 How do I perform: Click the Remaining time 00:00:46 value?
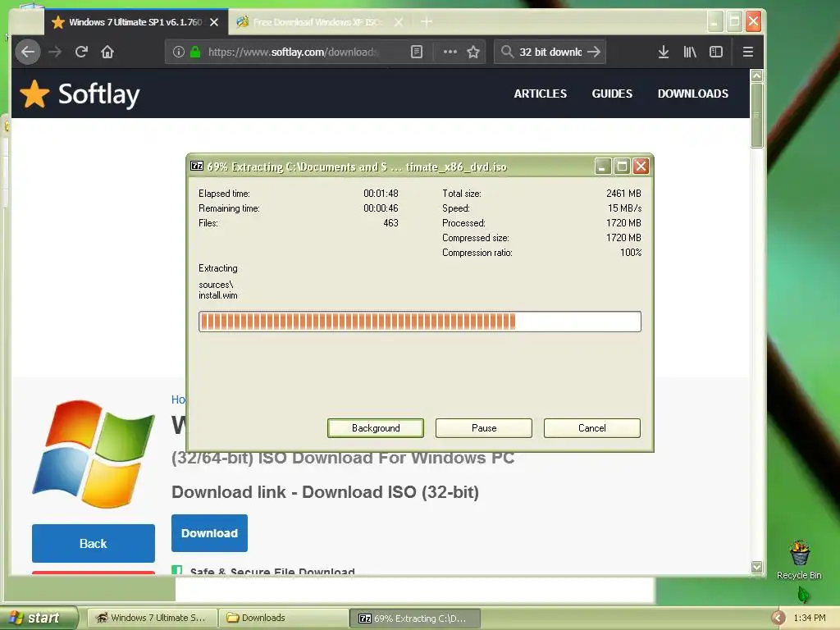point(381,208)
